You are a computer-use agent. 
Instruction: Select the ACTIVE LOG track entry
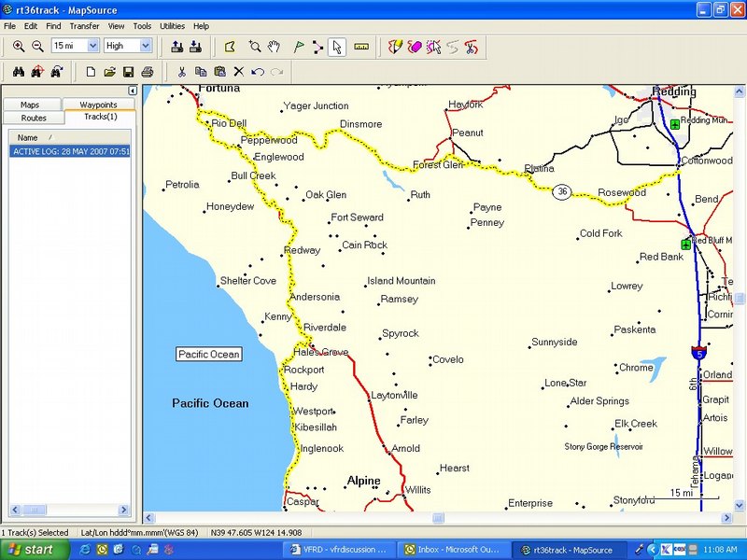pyautogui.click(x=70, y=151)
